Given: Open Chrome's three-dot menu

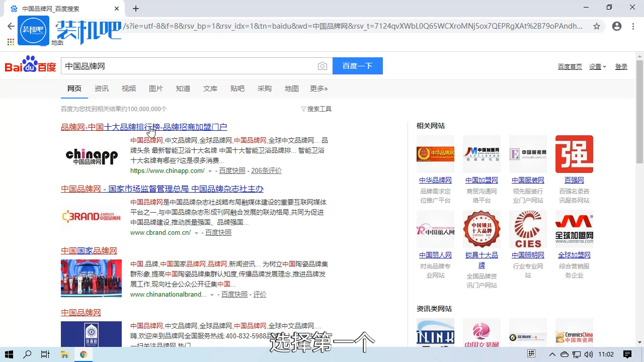Looking at the screenshot, I should (633, 26).
